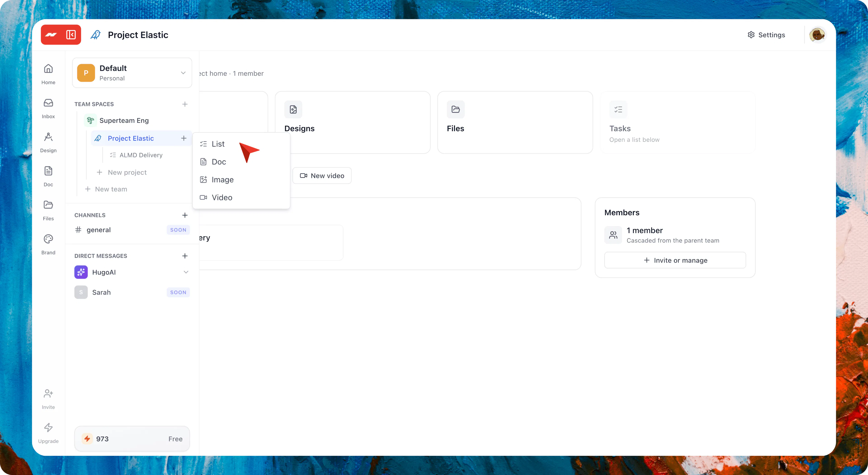Viewport: 868px width, 475px height.
Task: Collapse the sidebar with the panel icon
Action: (x=71, y=35)
